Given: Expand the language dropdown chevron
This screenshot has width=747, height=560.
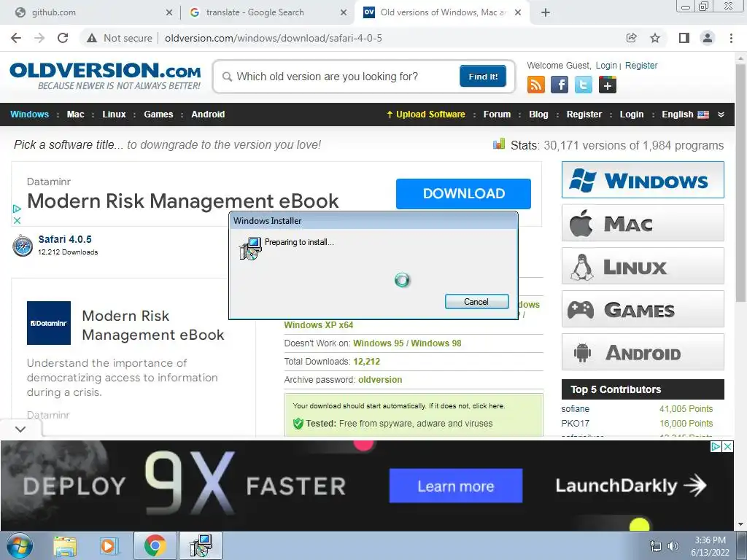Looking at the screenshot, I should [x=721, y=114].
